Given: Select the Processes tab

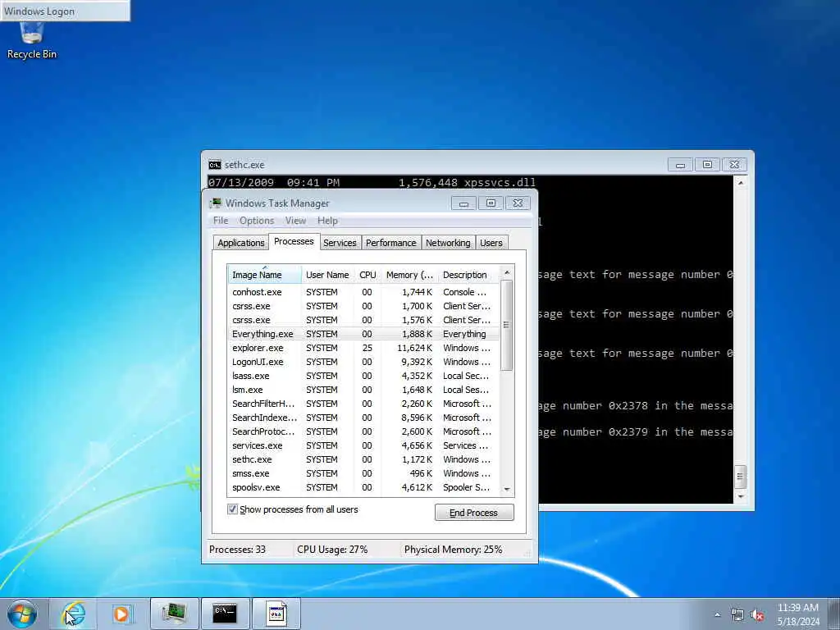Looking at the screenshot, I should [294, 242].
